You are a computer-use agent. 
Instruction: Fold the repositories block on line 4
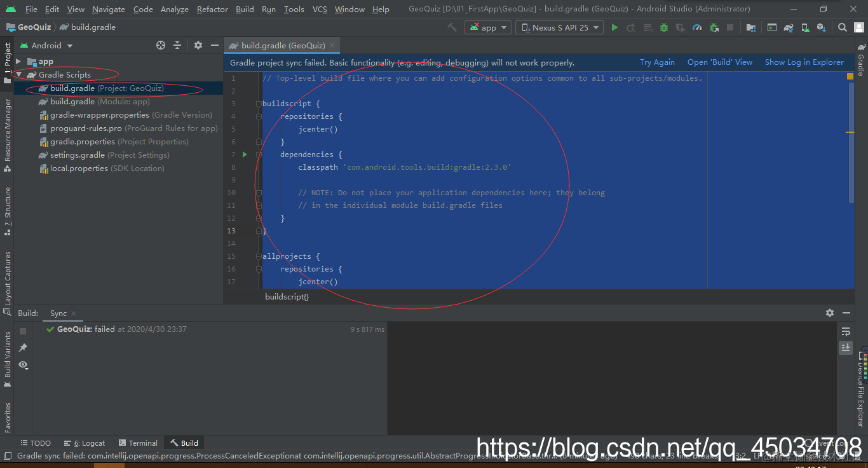(259, 116)
